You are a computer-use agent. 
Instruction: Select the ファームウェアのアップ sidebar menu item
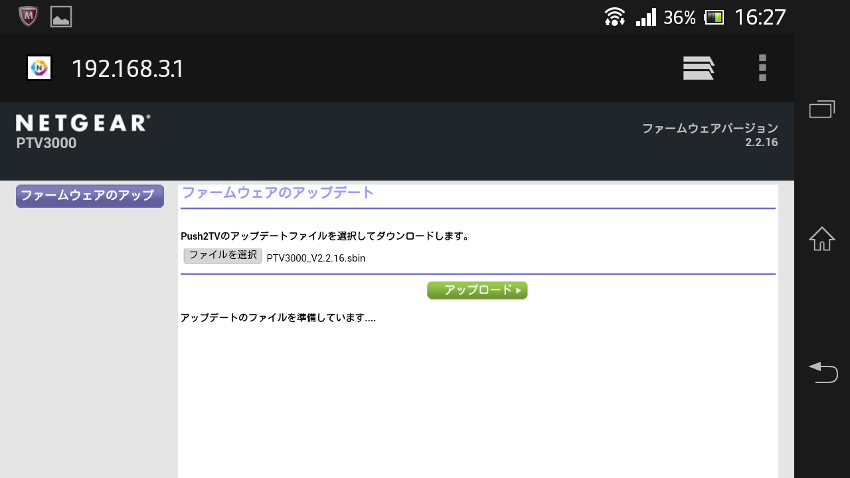90,196
